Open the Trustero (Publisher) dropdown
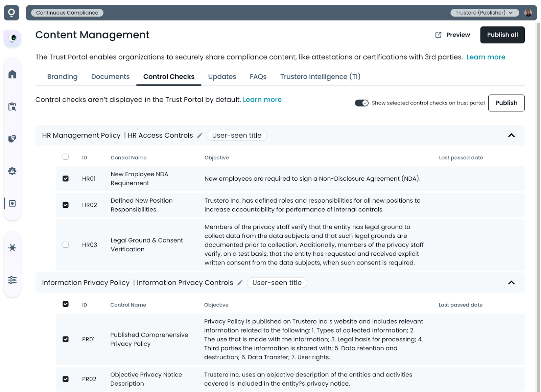 (484, 13)
